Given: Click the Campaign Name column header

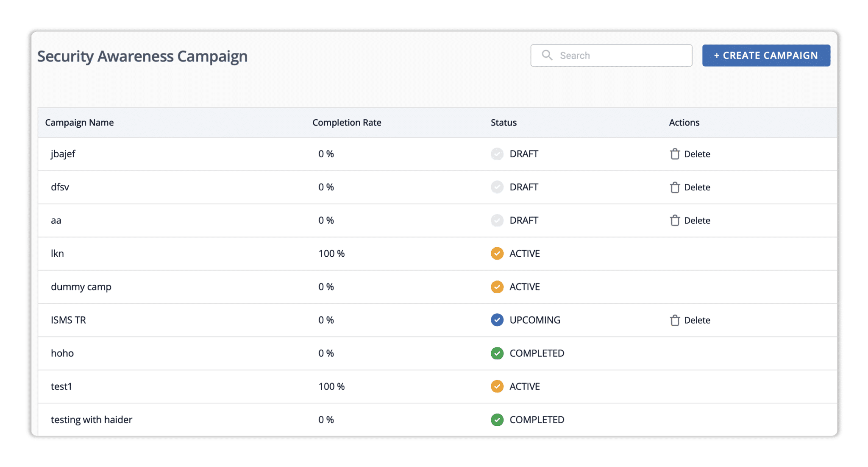Looking at the screenshot, I should [x=79, y=123].
